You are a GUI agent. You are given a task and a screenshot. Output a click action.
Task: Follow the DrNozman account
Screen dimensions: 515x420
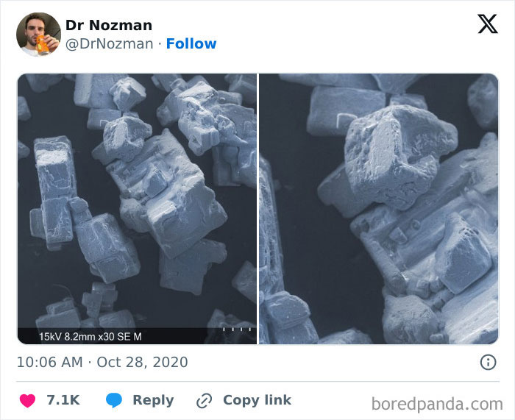(x=191, y=44)
